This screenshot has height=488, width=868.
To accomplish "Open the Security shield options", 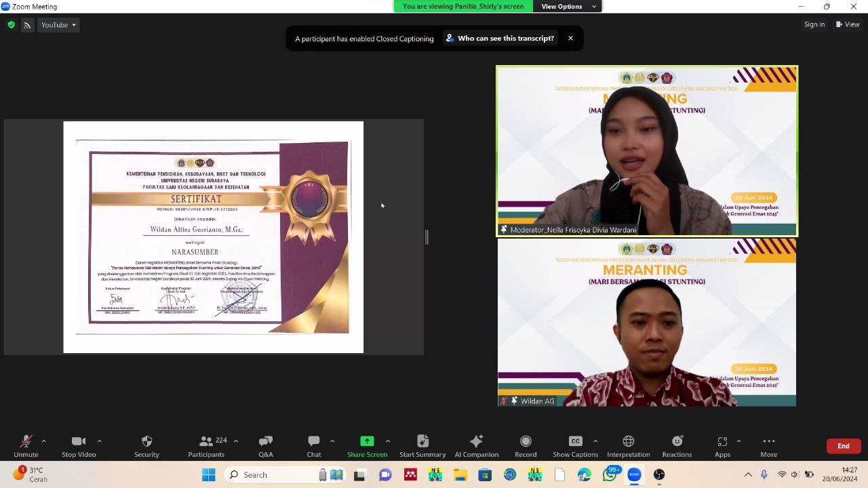I will point(146,445).
